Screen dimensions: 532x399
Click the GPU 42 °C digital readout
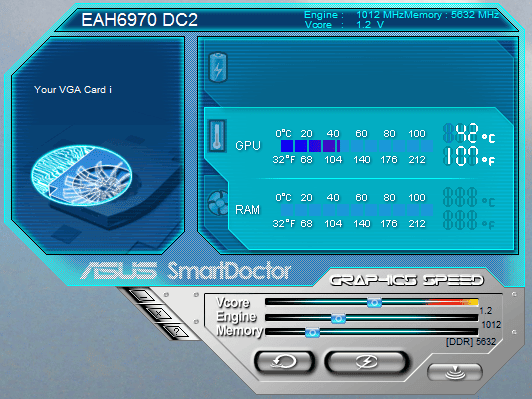pos(469,133)
